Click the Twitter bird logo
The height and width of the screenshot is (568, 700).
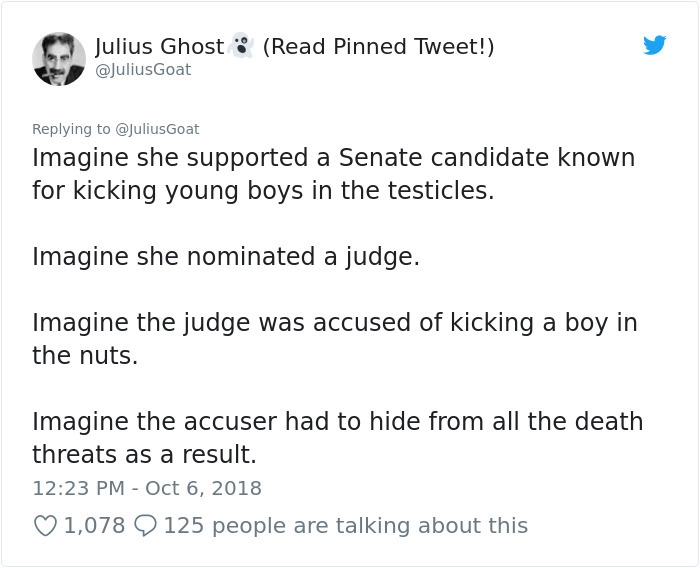coord(654,45)
